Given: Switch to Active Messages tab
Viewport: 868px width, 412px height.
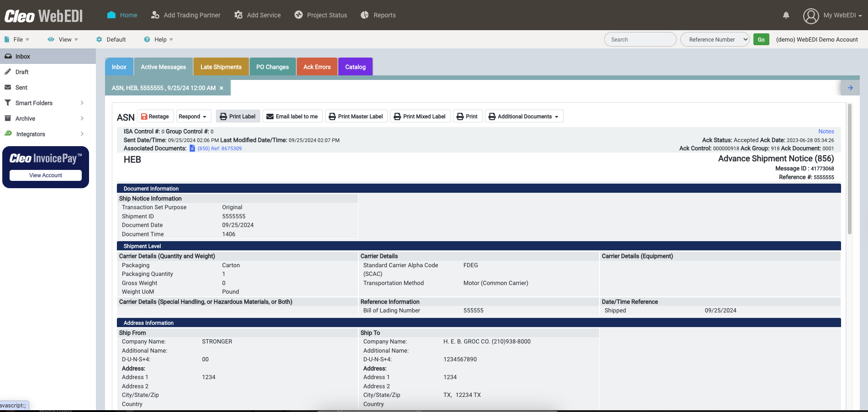Looking at the screenshot, I should (163, 67).
